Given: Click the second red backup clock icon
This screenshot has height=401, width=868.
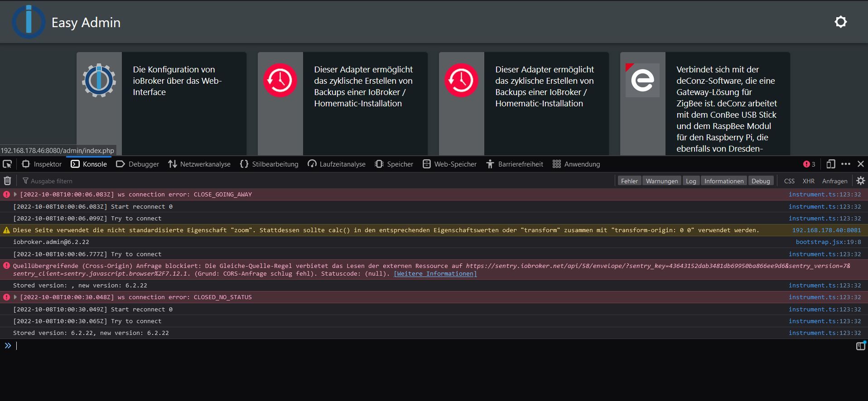Looking at the screenshot, I should tap(461, 81).
